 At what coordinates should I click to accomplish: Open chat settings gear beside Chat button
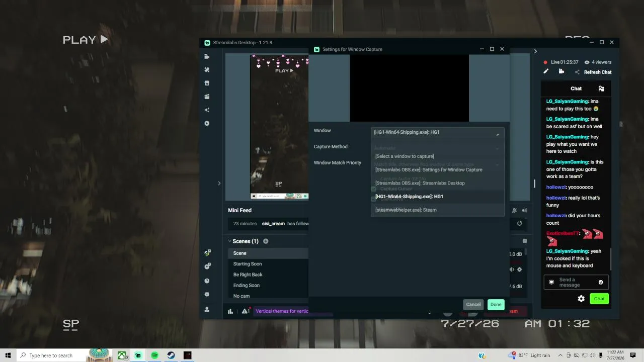pyautogui.click(x=581, y=299)
